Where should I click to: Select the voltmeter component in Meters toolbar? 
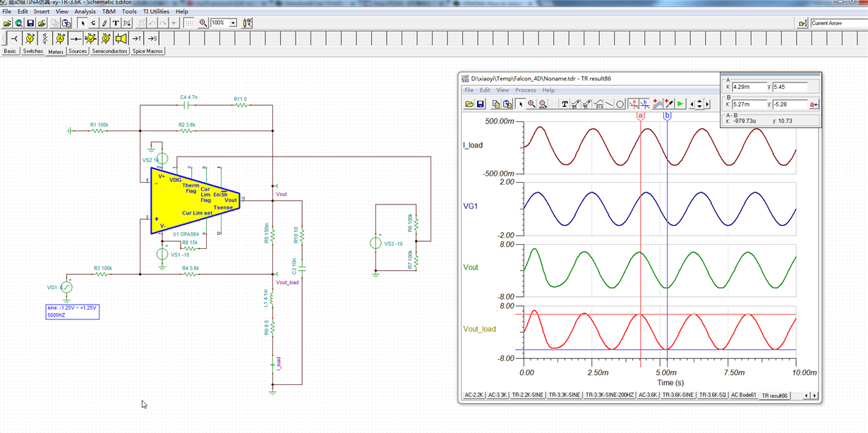tap(30, 38)
